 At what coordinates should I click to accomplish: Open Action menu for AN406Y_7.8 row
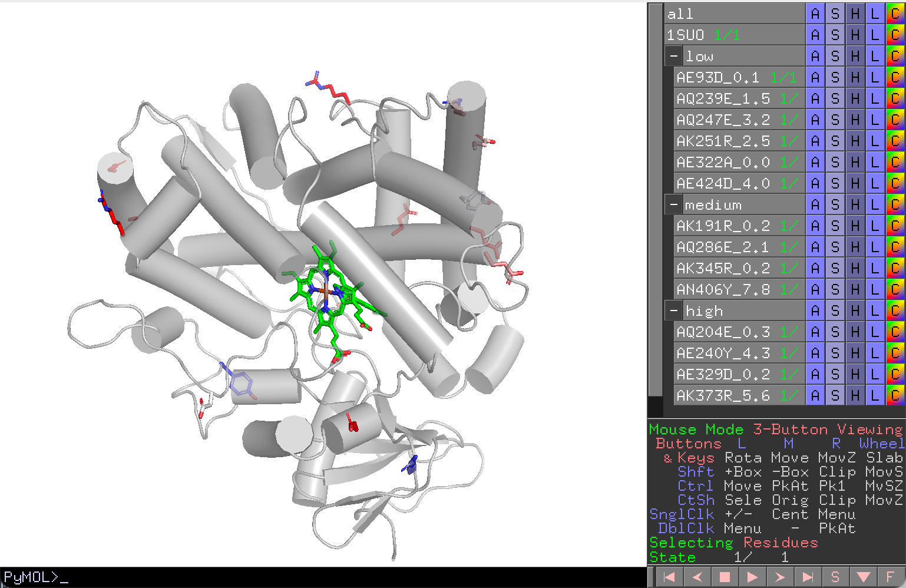(x=815, y=289)
